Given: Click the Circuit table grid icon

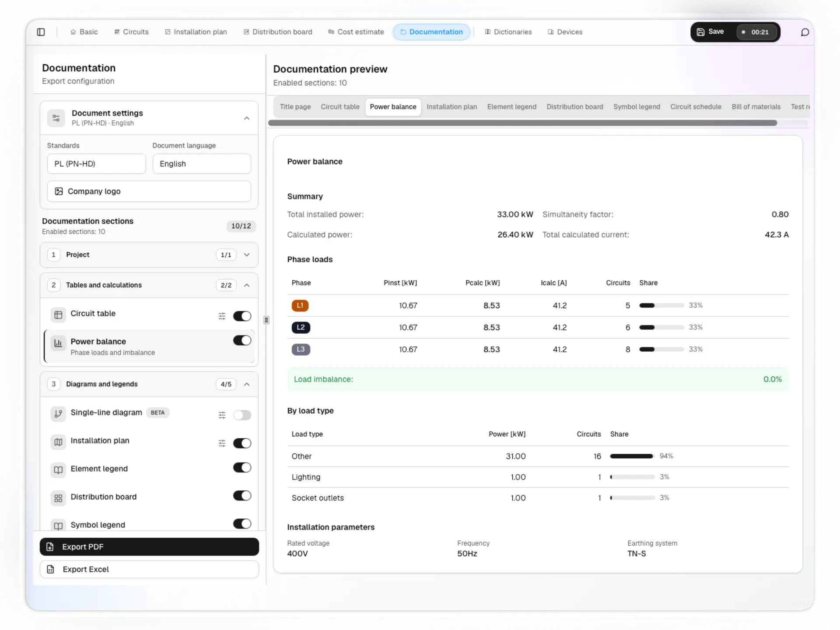Looking at the screenshot, I should tap(58, 315).
